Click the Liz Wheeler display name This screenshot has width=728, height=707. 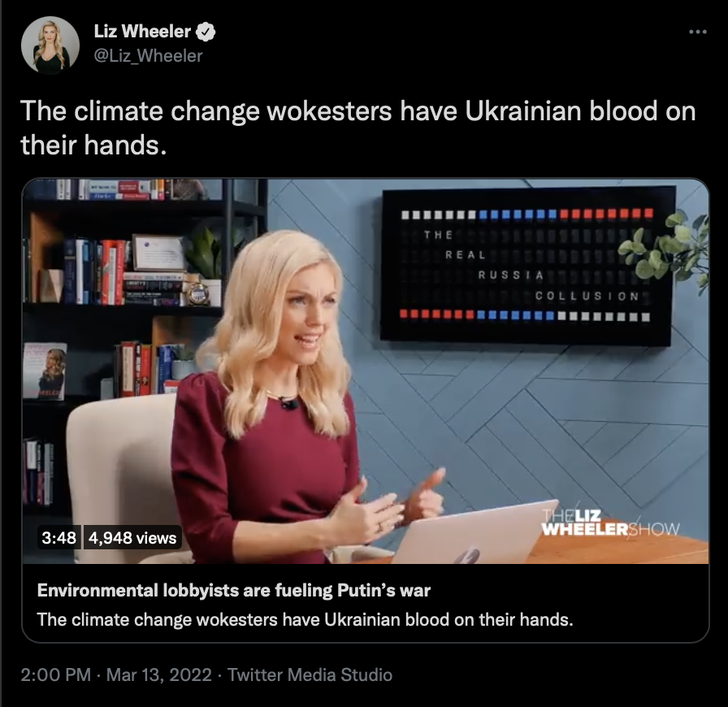pyautogui.click(x=142, y=32)
